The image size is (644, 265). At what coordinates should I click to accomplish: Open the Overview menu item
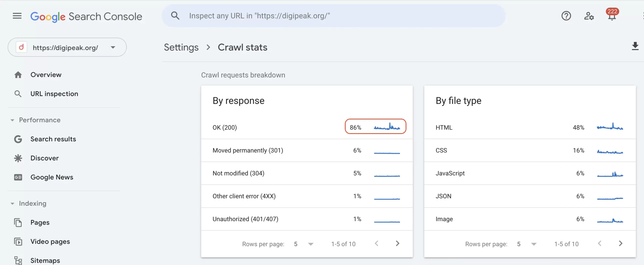[46, 75]
